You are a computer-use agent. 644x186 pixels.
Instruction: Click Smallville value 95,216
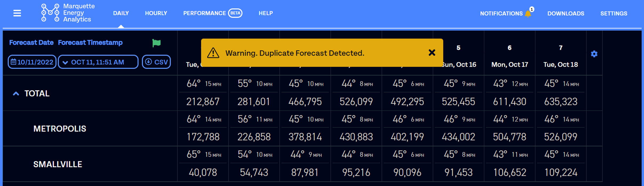point(356,172)
